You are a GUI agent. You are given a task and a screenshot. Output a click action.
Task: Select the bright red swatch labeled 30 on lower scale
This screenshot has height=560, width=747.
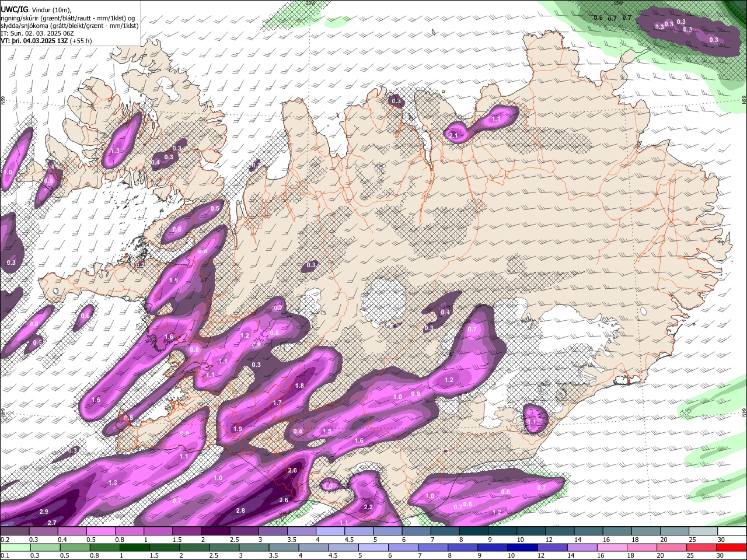pyautogui.click(x=731, y=547)
